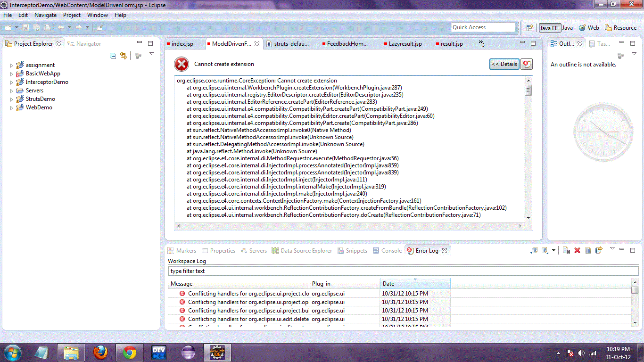Click the Error Log vertical scrollbar thumb

tap(635, 290)
